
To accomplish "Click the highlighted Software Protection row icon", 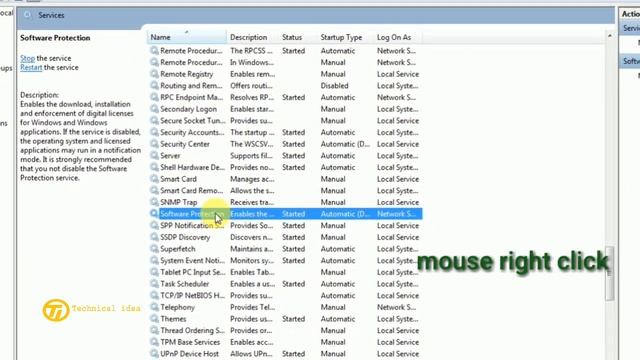I will click(x=154, y=214).
